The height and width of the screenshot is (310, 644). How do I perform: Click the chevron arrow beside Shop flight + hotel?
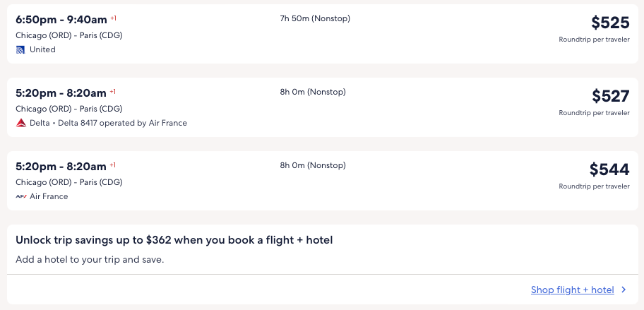click(624, 290)
